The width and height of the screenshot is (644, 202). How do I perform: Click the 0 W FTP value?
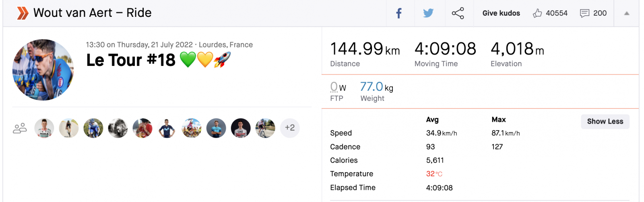[x=334, y=87]
